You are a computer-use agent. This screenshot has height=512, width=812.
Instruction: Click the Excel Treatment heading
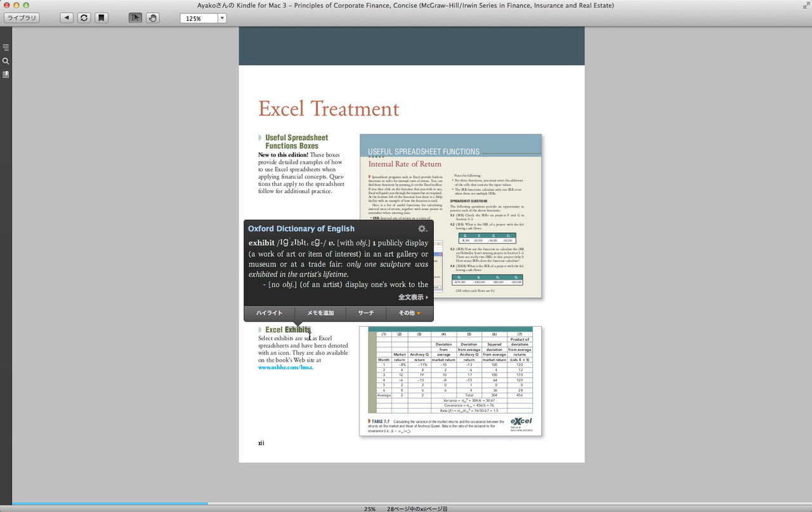[329, 109]
